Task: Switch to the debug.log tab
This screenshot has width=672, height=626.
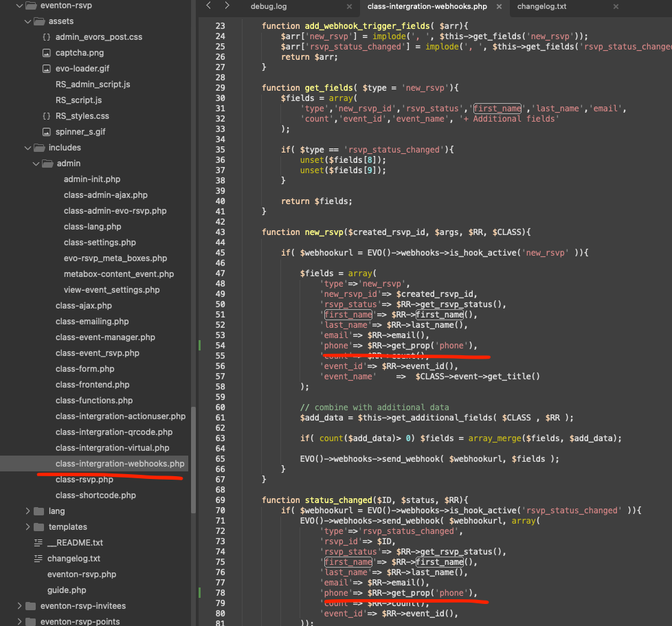Action: click(269, 7)
